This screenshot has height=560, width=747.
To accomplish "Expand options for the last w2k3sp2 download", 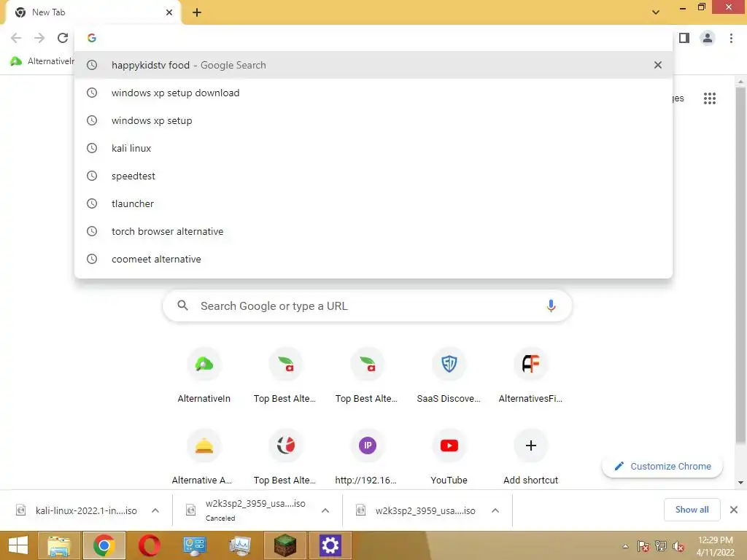I will point(495,510).
